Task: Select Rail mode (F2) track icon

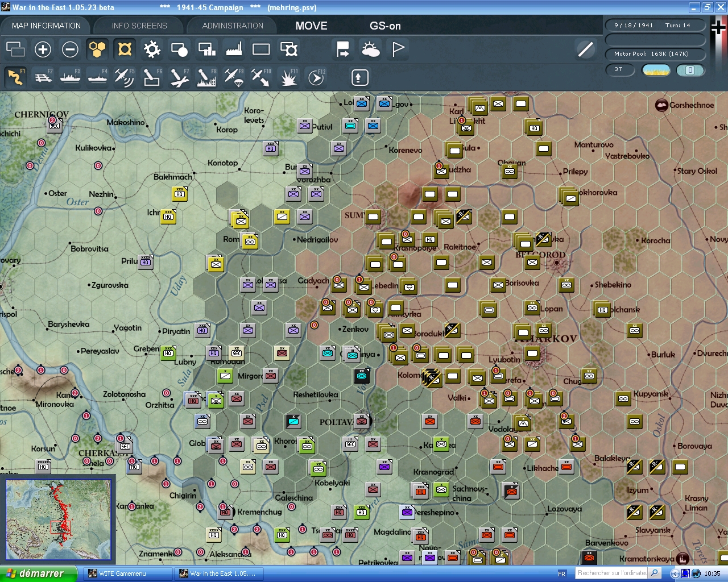Action: point(43,77)
